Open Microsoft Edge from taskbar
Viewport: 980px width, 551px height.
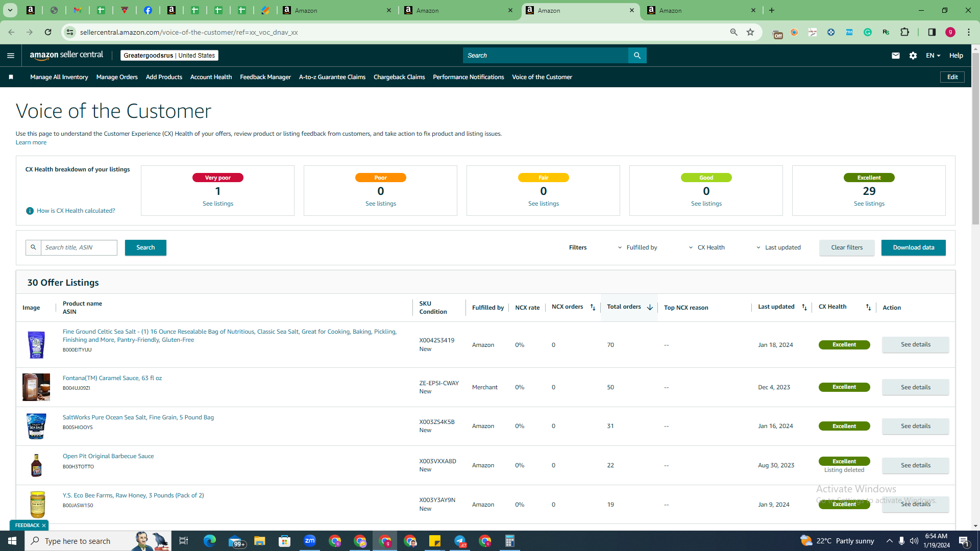(x=210, y=541)
